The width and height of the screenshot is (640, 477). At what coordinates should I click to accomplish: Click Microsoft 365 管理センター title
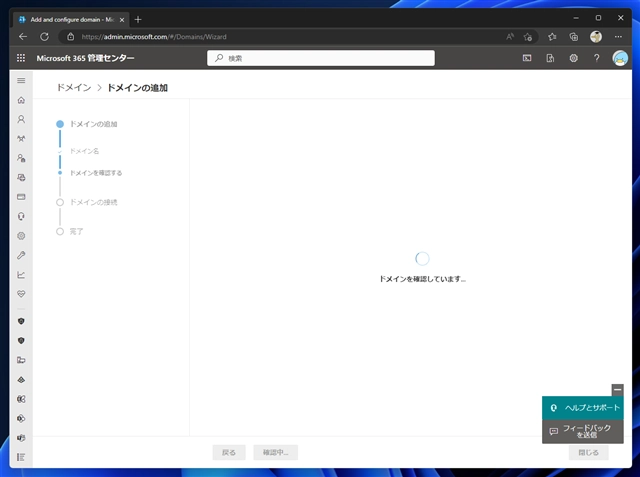coord(85,58)
